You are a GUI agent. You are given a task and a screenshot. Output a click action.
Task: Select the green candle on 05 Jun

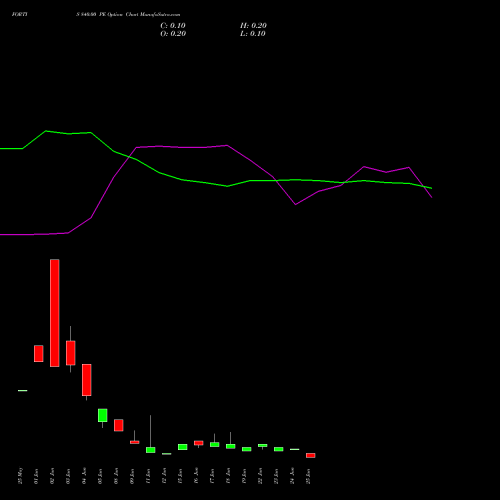coord(103,415)
